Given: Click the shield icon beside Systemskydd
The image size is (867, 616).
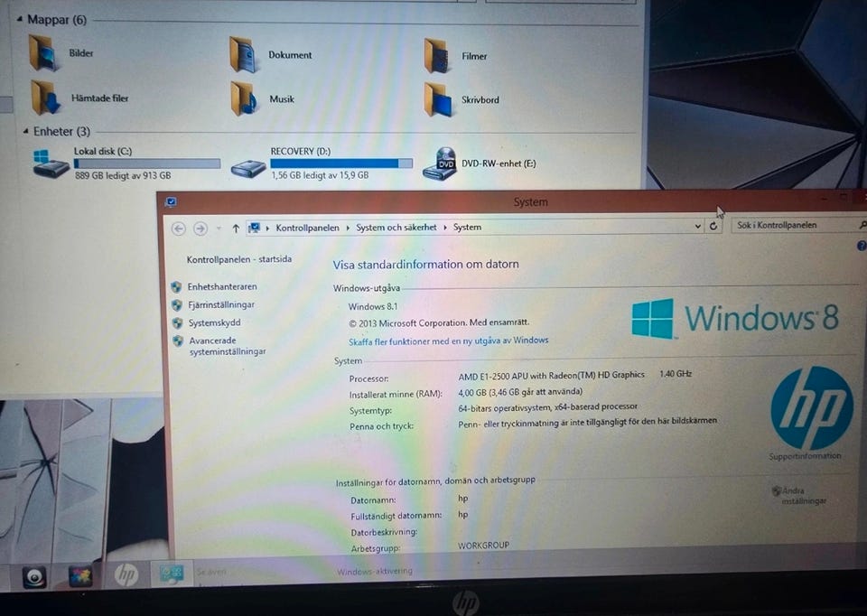Looking at the screenshot, I should pos(178,323).
